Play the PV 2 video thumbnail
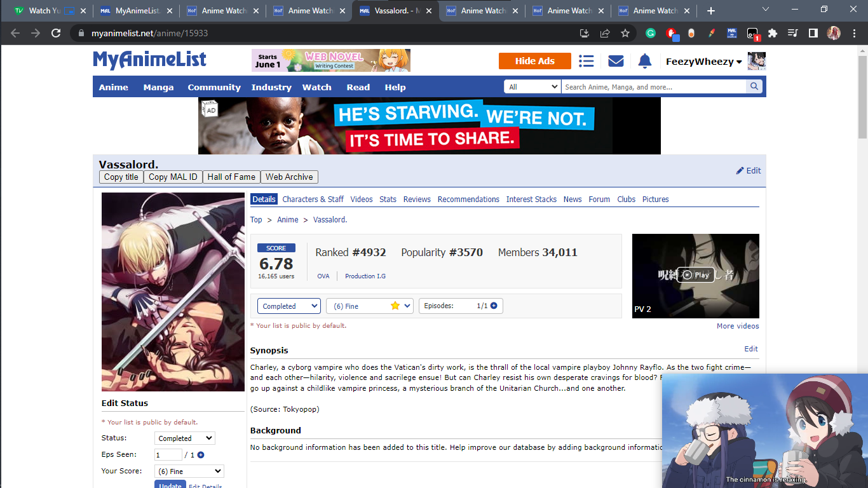Viewport: 868px width, 488px height. click(x=696, y=276)
